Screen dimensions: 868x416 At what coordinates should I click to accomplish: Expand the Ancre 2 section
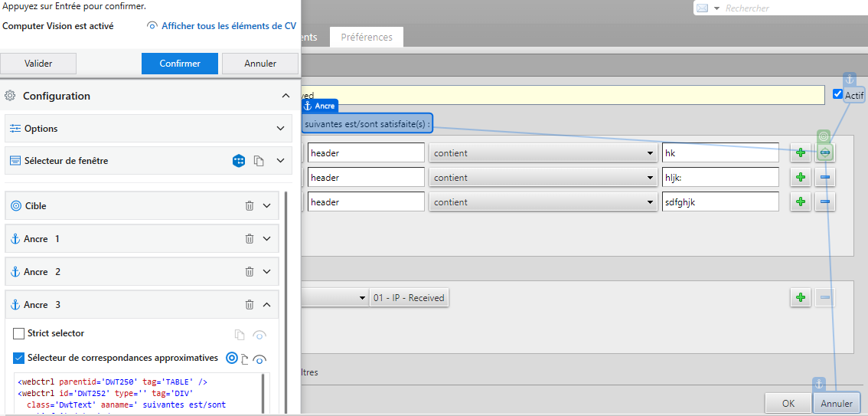pos(267,271)
